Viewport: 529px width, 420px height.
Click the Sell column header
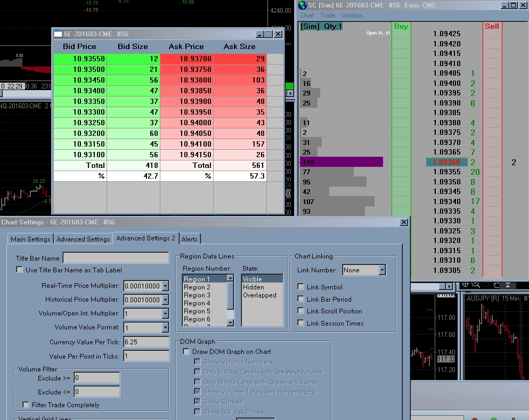pyautogui.click(x=492, y=26)
